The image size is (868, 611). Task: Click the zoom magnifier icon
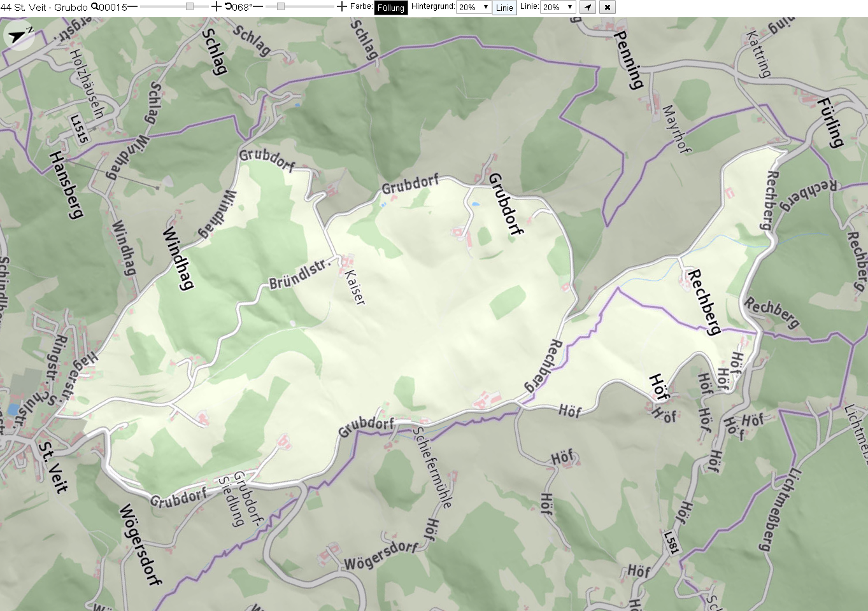pos(94,7)
